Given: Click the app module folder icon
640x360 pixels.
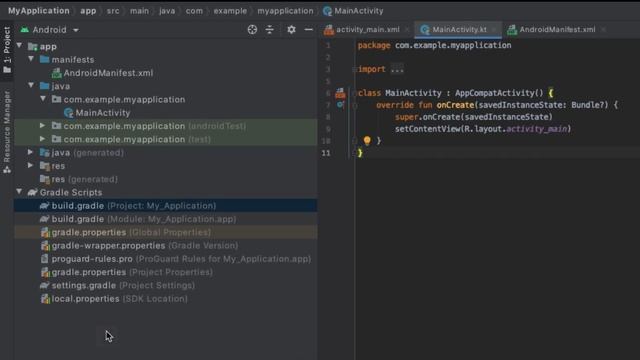Looking at the screenshot, I should point(33,47).
